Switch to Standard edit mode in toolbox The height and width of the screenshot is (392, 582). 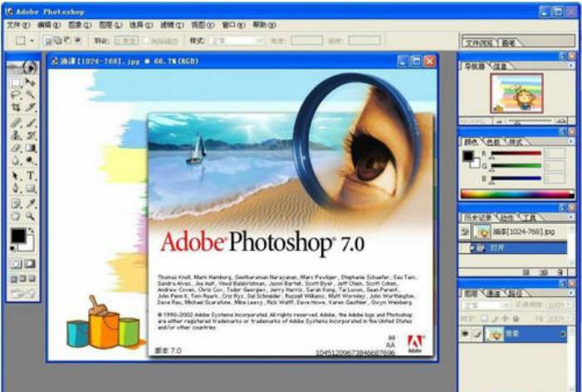click(16, 264)
